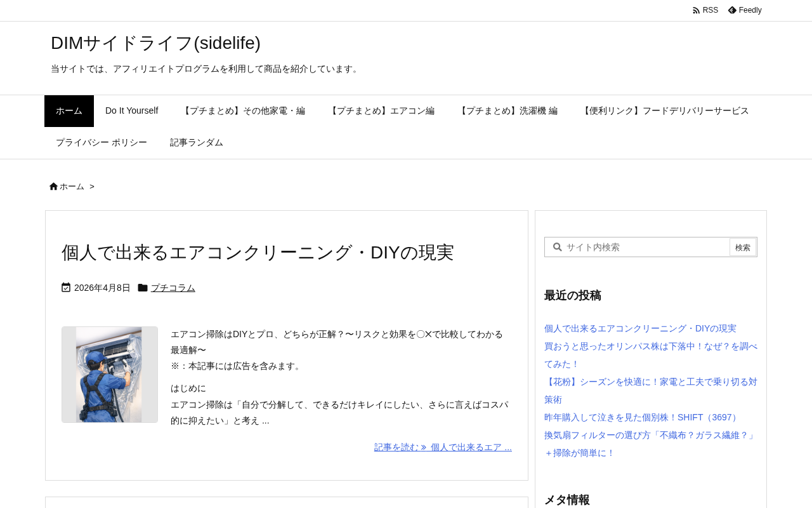
Task: Open the Do It Yourself menu
Action: tap(131, 111)
